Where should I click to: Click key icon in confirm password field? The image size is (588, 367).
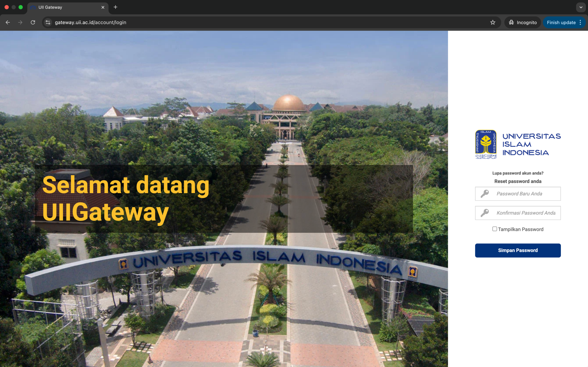(485, 213)
